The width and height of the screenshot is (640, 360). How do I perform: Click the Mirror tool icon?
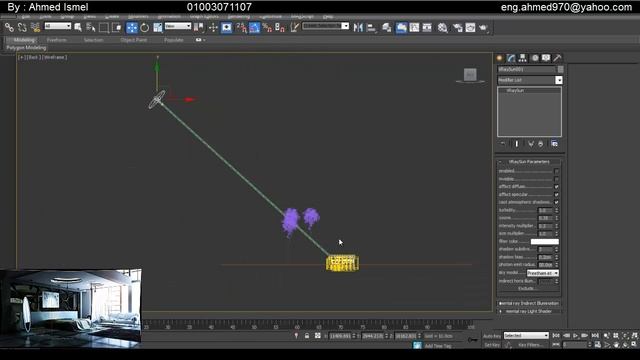click(x=358, y=27)
